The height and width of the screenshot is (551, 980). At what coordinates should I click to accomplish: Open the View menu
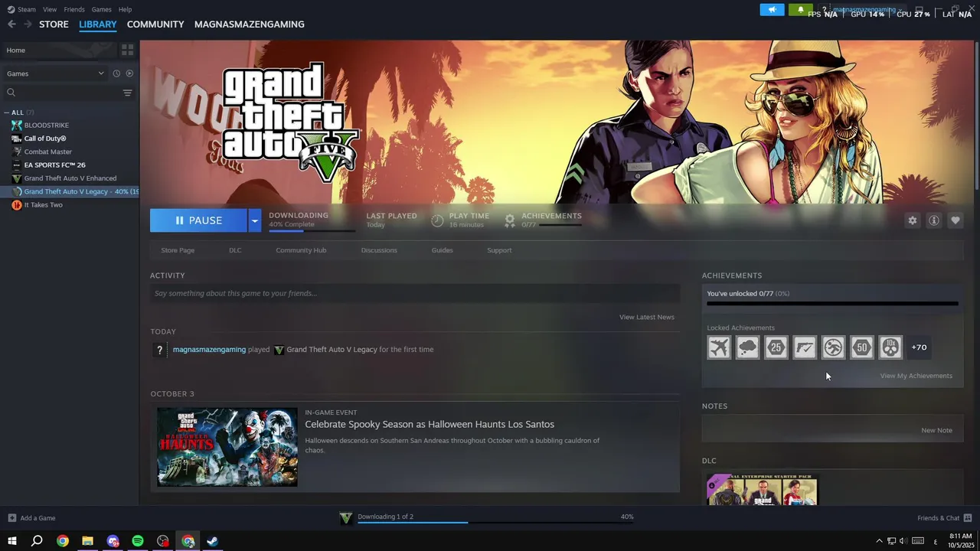[50, 9]
